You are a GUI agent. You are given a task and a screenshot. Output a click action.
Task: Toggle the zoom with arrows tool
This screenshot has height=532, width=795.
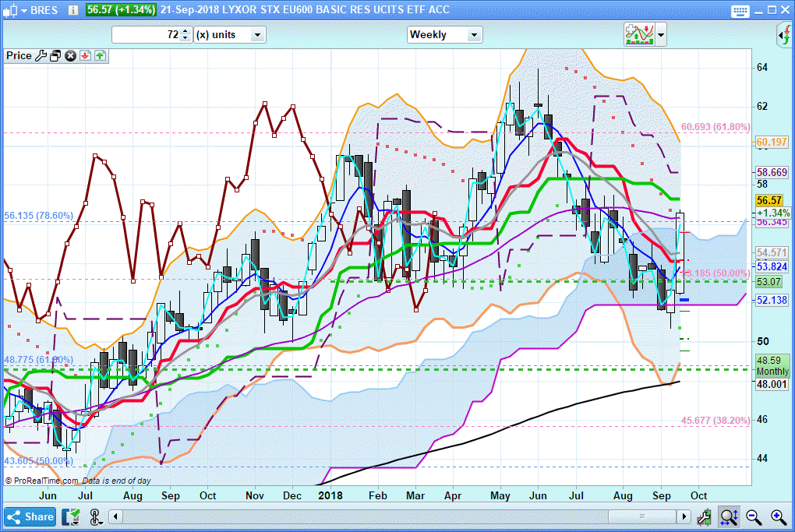pyautogui.click(x=729, y=516)
